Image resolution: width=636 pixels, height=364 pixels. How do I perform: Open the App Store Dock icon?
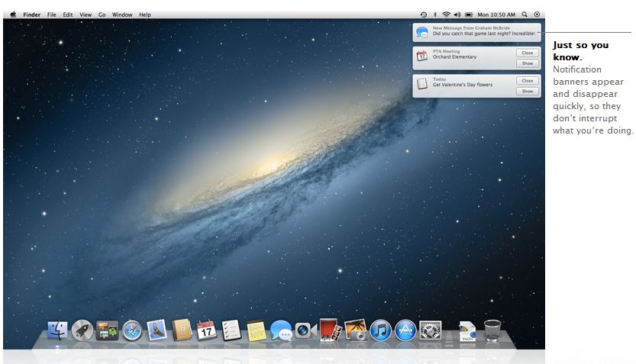pos(405,330)
